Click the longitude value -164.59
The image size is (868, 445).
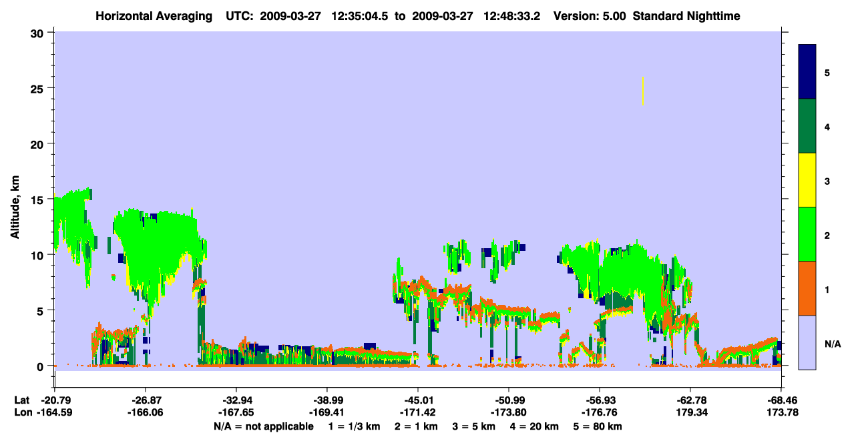click(54, 413)
